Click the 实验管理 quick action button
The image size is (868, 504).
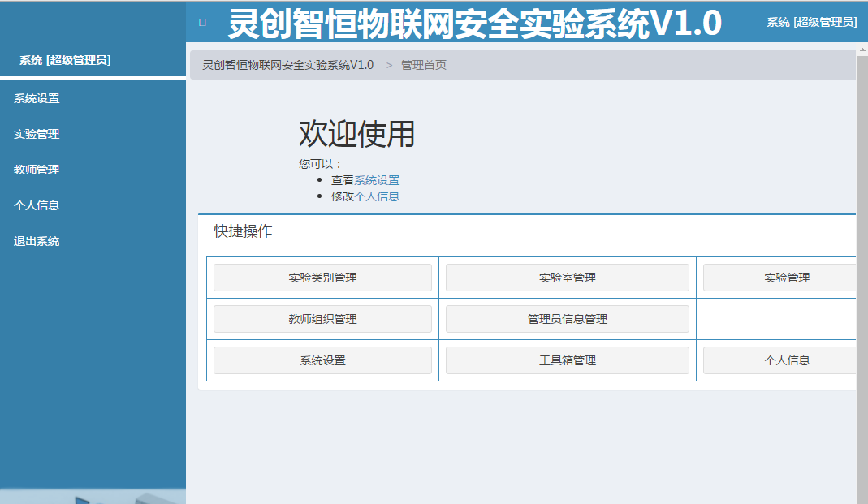coord(780,278)
